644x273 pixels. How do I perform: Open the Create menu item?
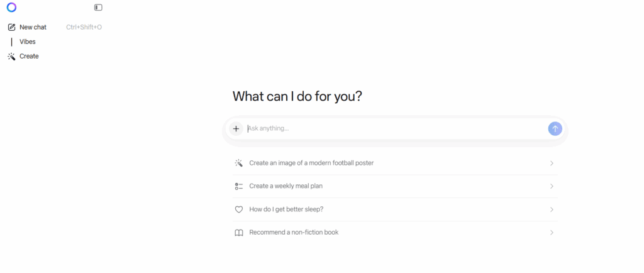point(29,56)
